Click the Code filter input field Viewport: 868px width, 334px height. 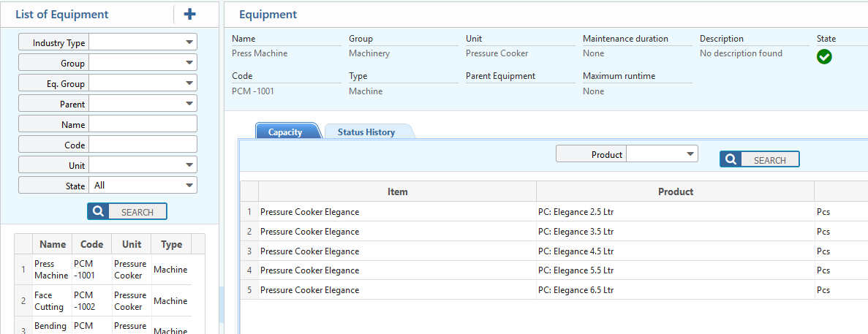click(x=143, y=144)
